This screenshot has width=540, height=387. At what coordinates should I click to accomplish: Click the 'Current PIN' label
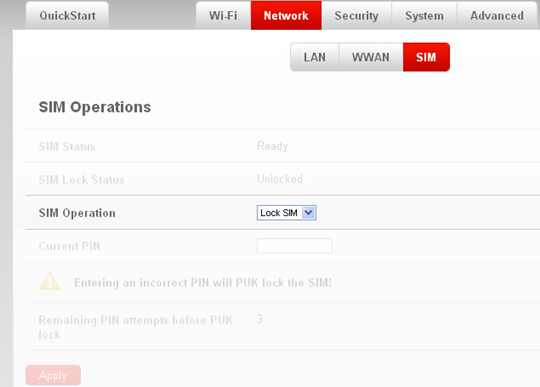coord(70,246)
